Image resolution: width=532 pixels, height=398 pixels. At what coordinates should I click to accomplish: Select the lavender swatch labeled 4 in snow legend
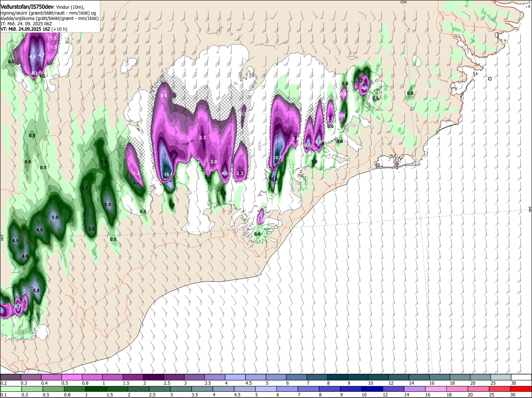(x=235, y=377)
